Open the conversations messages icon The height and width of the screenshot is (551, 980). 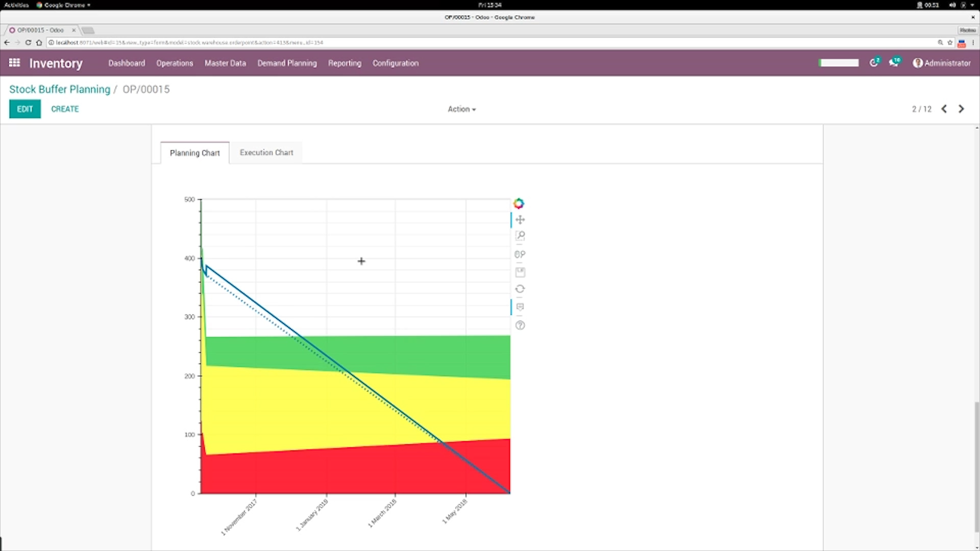(894, 63)
